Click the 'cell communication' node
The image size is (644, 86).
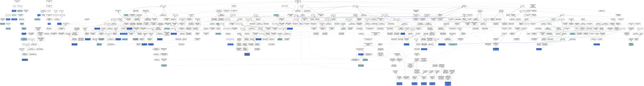coord(385,15)
